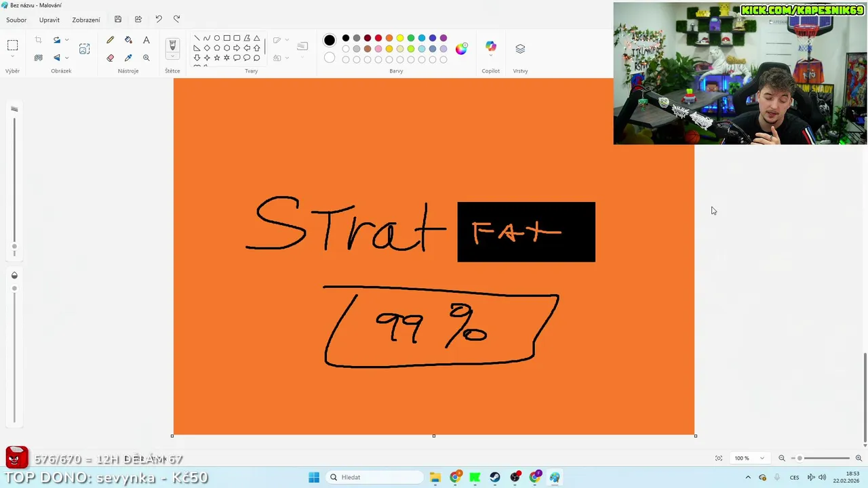This screenshot has width=868, height=488.
Task: Toggle the Layers (Vrstvy) panel
Action: tap(520, 49)
